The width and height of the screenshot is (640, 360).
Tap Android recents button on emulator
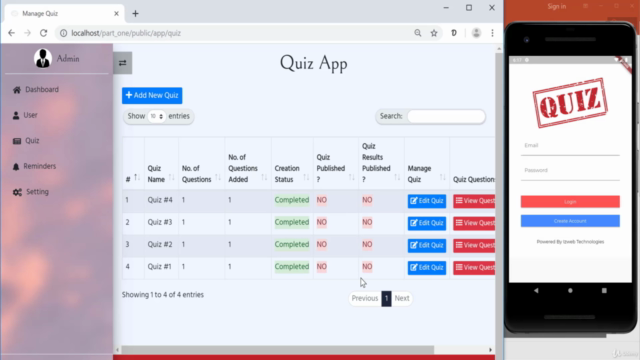pyautogui.click(x=604, y=291)
